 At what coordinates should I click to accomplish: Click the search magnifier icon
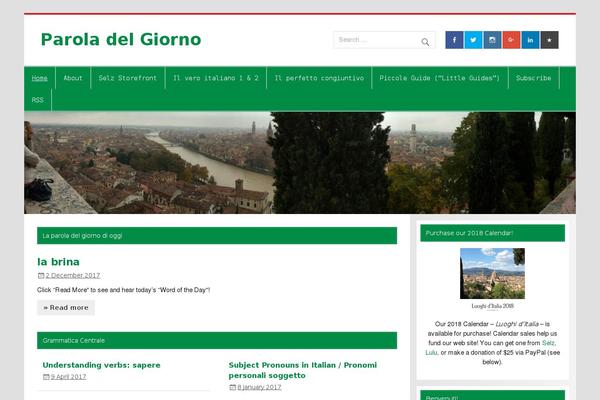425,42
